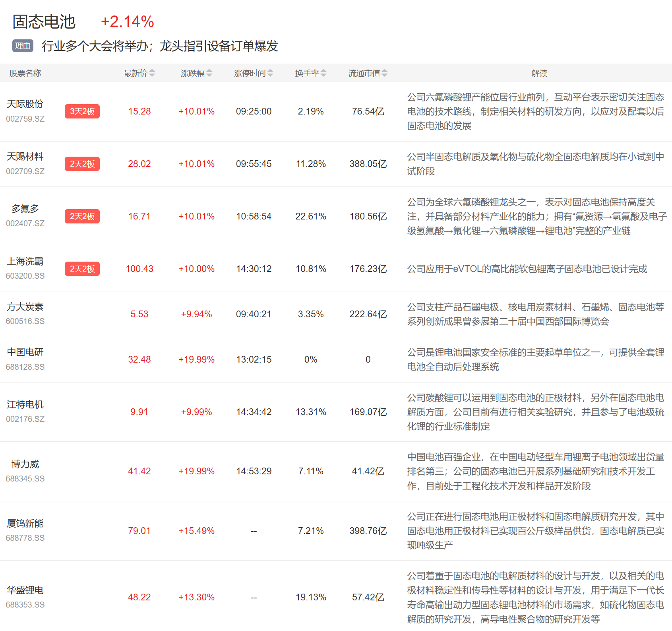Select stock code 688128.SS
Viewport: 672px width, 631px height.
pyautogui.click(x=25, y=367)
